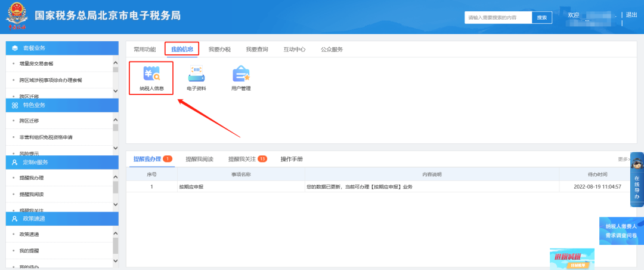Click the tax bureau emblem logo
644x270 pixels.
tap(16, 17)
